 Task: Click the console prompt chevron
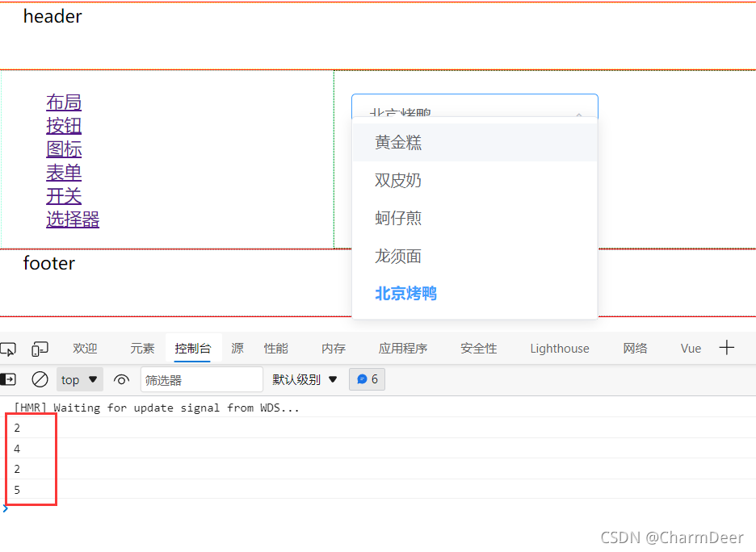click(x=6, y=508)
